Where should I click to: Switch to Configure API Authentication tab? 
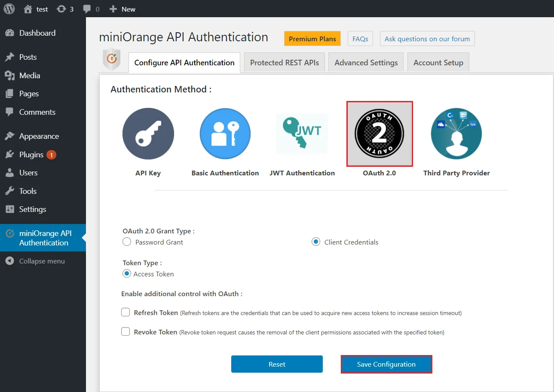pyautogui.click(x=184, y=63)
